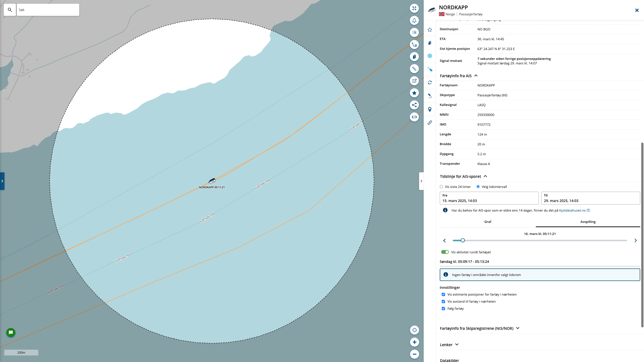This screenshot has width=644, height=362.
Task: Open the Kystdatahuset.no link
Action: (572, 210)
